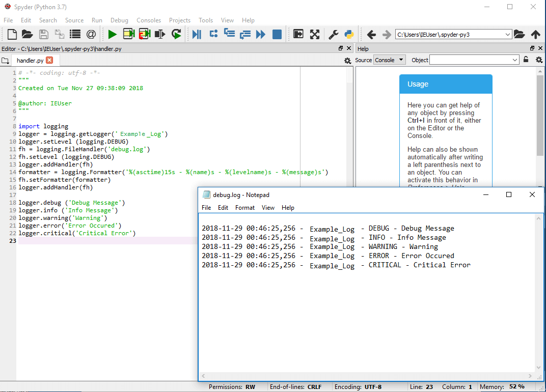Open the editor pane options gear
Viewport: 546px width, 392px height.
tap(347, 60)
